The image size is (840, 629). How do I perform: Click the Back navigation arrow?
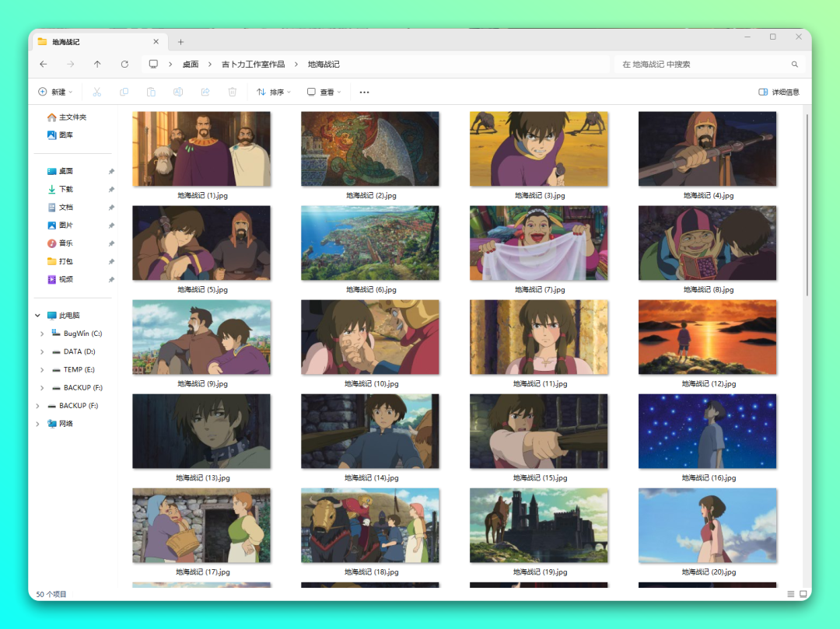pos(44,65)
